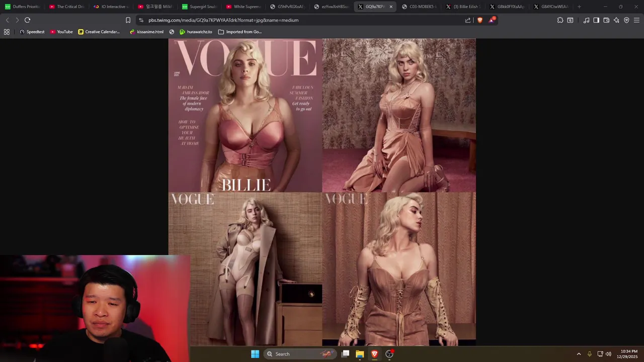Open the Windows Start menu
Image resolution: width=644 pixels, height=362 pixels.
(x=255, y=354)
